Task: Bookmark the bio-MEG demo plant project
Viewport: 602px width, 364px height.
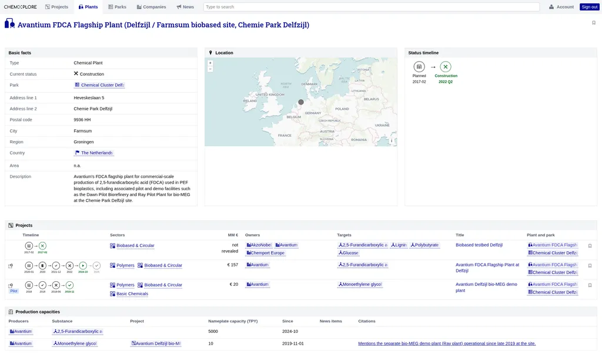Action: coord(590,285)
